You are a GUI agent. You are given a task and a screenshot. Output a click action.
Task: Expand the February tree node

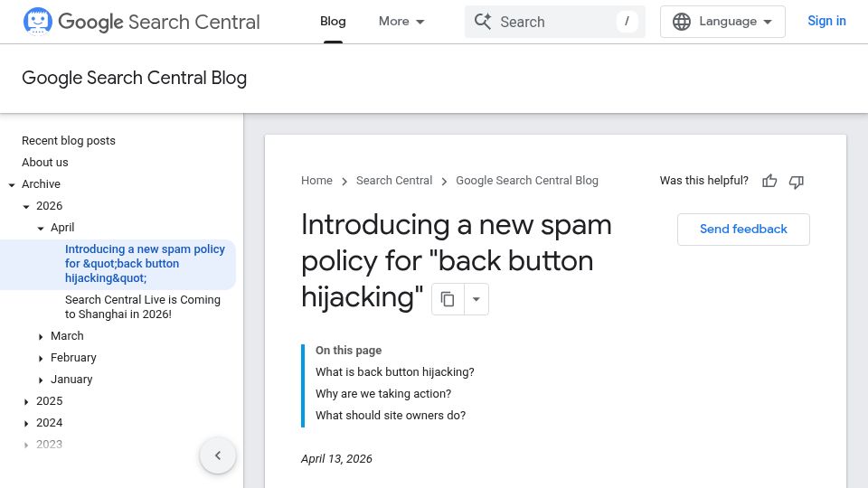(41, 358)
